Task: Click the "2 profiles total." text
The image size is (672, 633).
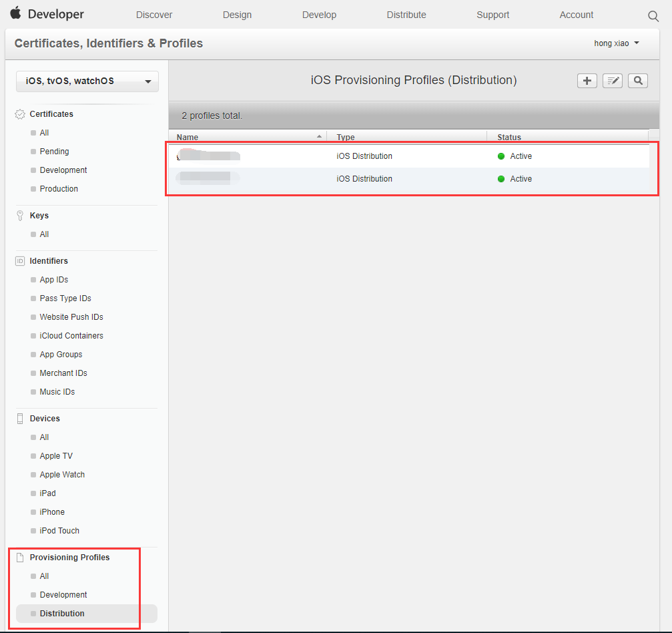Action: [212, 116]
